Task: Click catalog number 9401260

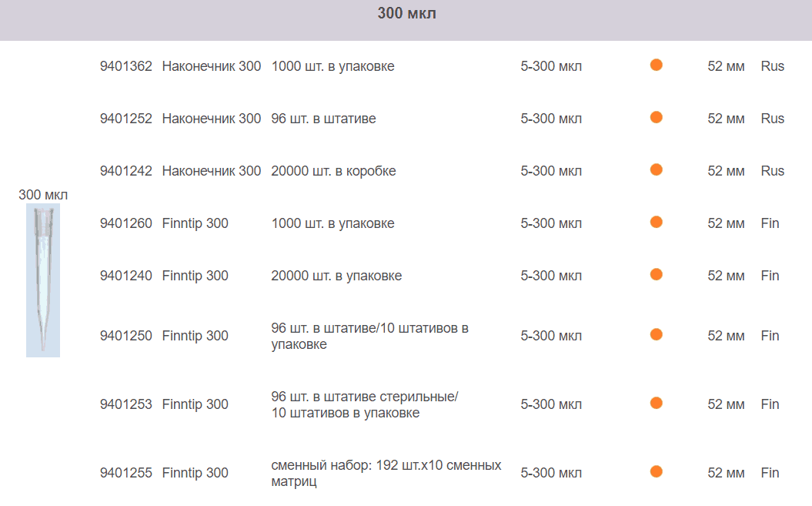Action: [x=126, y=223]
